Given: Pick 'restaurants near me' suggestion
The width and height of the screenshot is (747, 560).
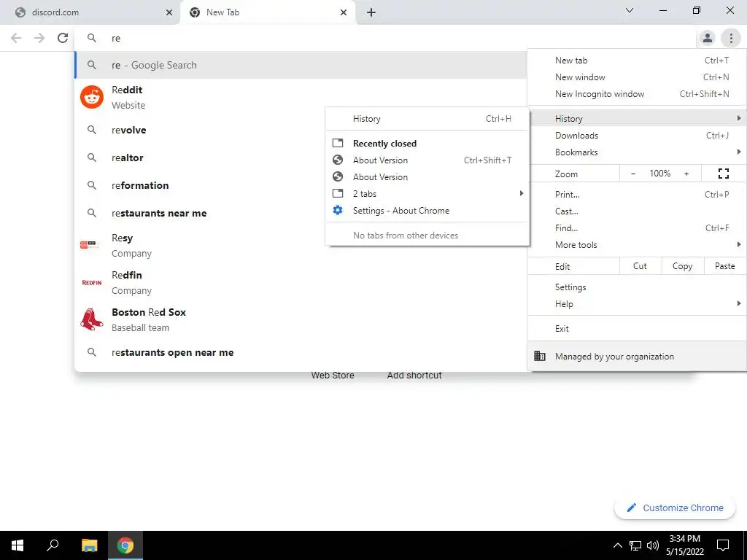Looking at the screenshot, I should click(301, 213).
